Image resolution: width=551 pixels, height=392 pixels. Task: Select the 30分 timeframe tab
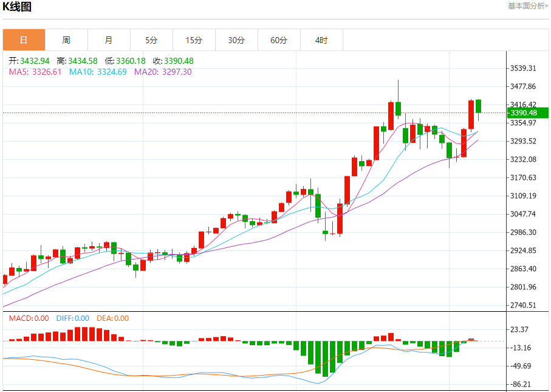click(x=236, y=40)
